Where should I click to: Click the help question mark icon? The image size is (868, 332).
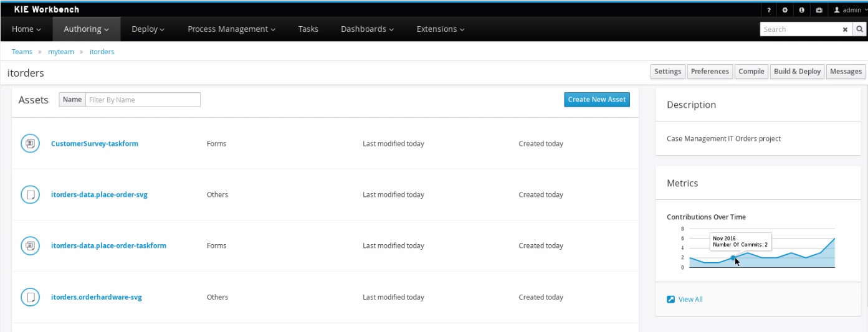point(769,11)
